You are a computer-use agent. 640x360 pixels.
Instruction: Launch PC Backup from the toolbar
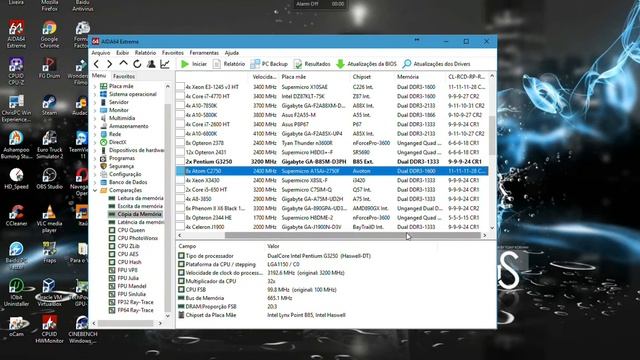point(269,64)
